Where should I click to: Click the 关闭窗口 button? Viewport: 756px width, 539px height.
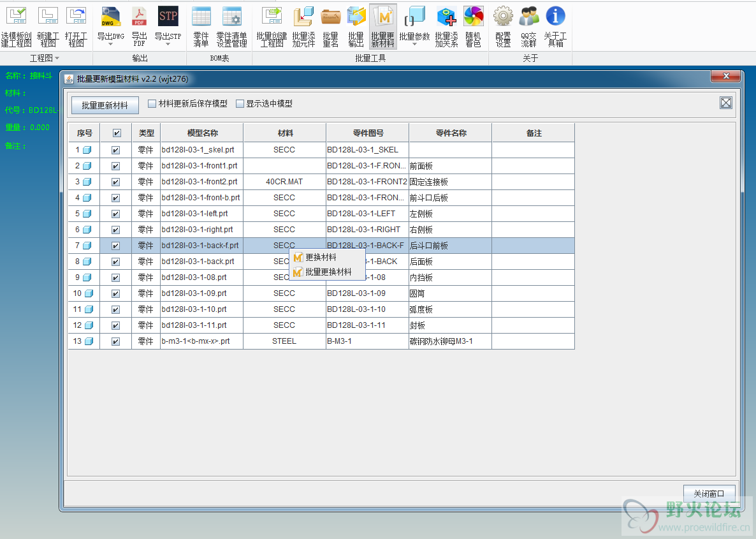click(709, 494)
